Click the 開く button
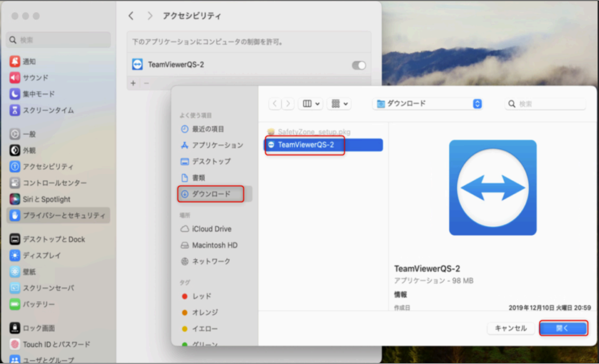 (x=563, y=328)
